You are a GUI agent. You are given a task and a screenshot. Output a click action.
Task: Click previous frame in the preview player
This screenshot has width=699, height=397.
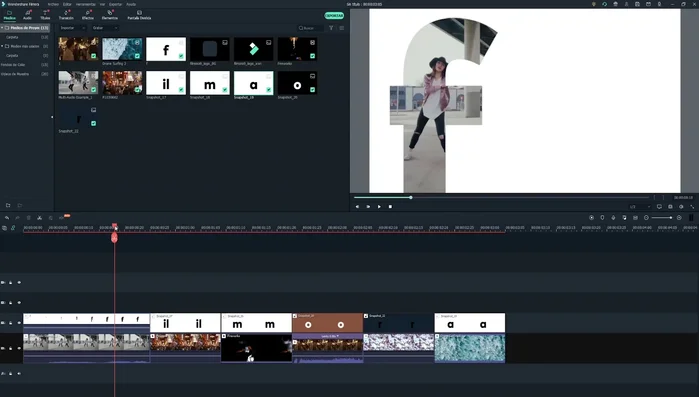point(357,207)
